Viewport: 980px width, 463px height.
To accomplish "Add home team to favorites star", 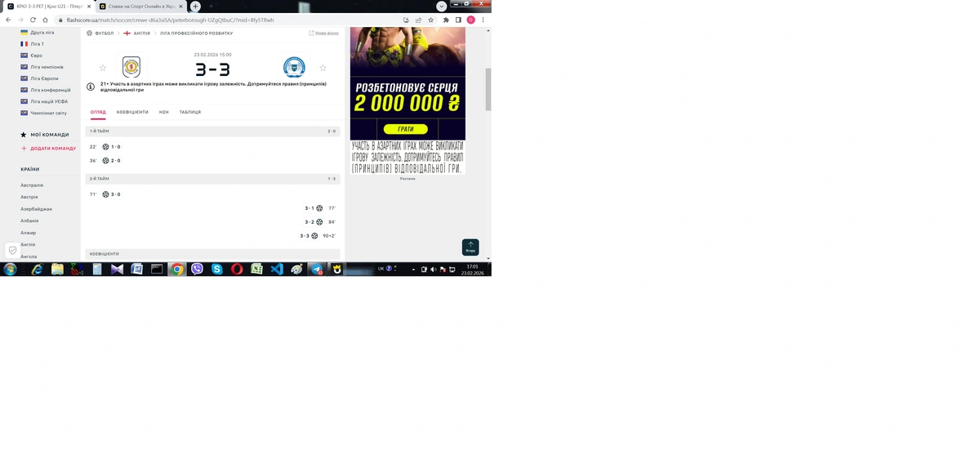I will 103,68.
